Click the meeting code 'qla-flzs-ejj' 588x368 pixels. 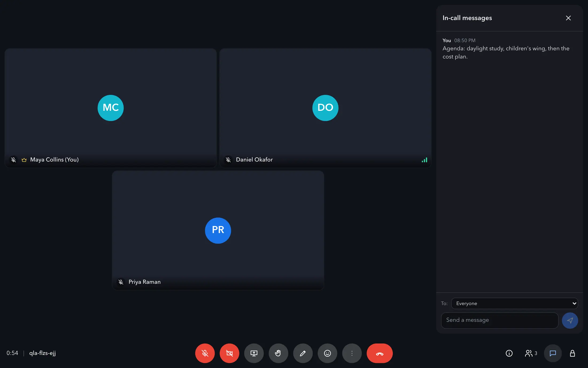pyautogui.click(x=42, y=353)
